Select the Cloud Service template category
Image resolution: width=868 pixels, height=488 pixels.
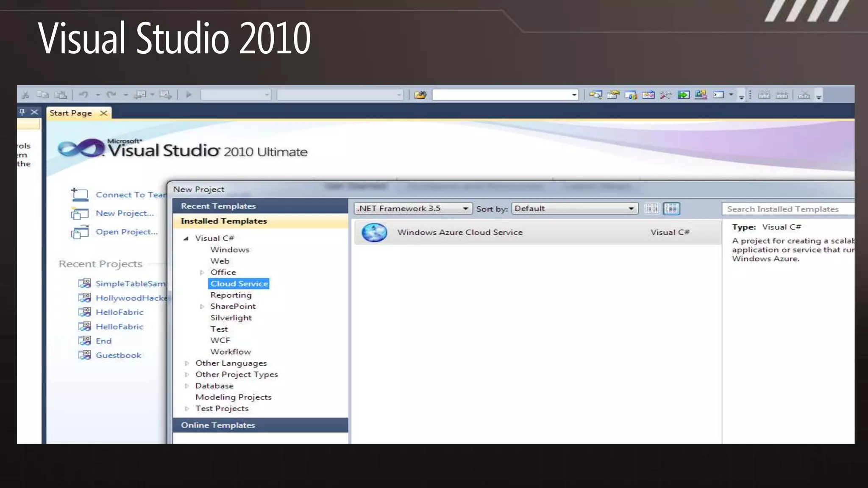[239, 284]
